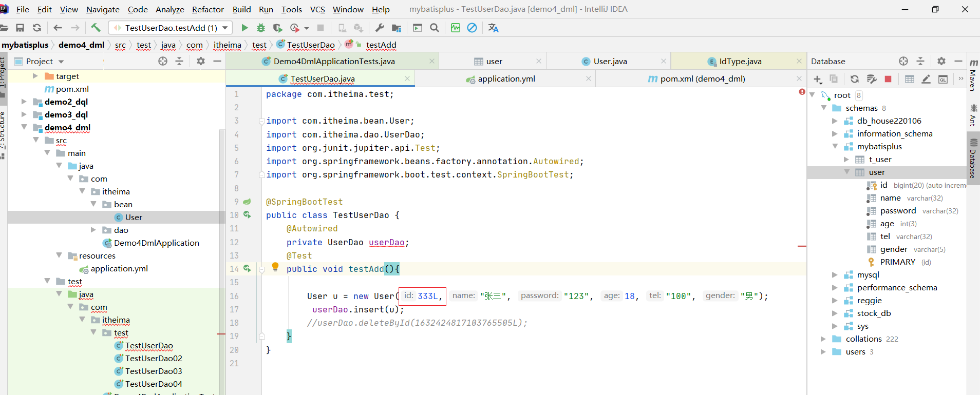Expand the demo3_dql module
This screenshot has height=395, width=980.
pyautogui.click(x=24, y=114)
